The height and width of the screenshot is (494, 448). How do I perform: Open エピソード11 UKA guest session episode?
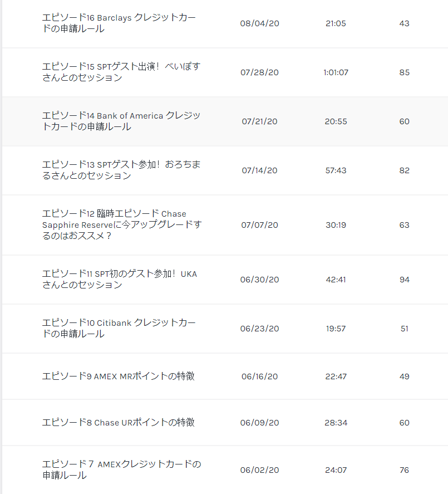120,279
